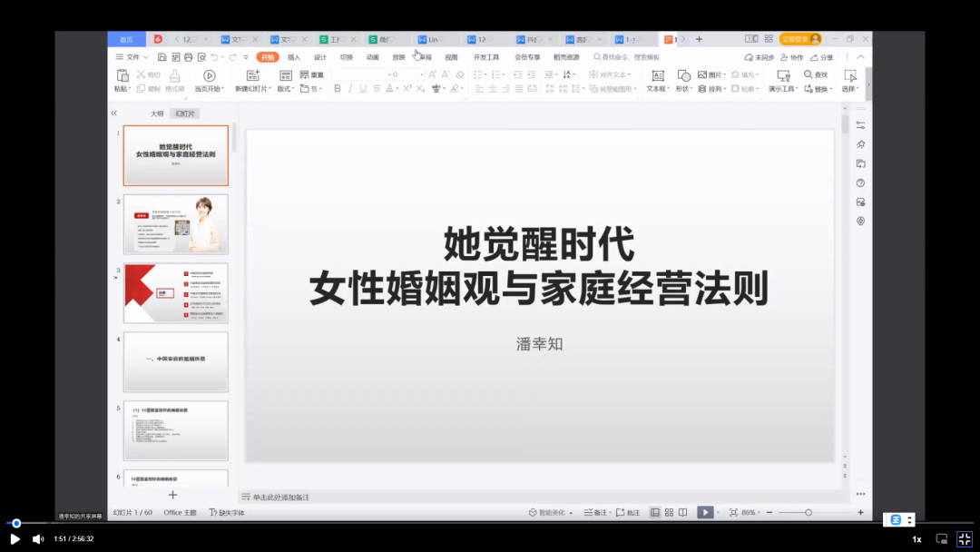Click the save icon in quick toolbar
The height and width of the screenshot is (552, 980).
tap(162, 57)
